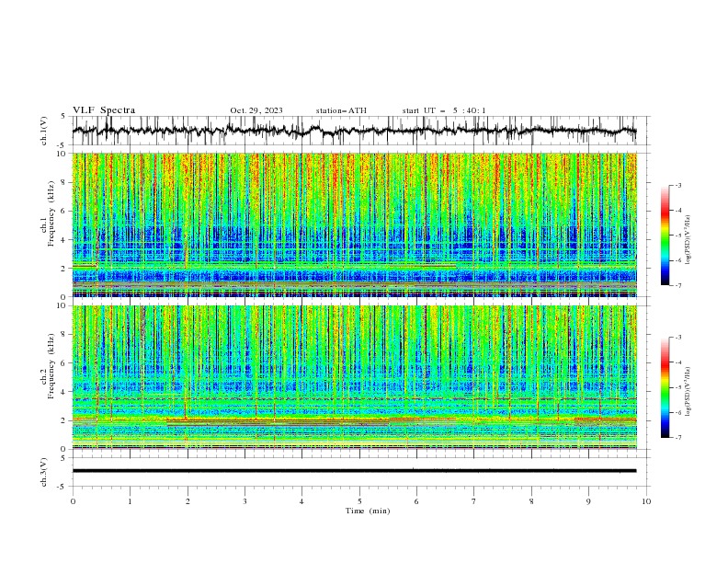728x563 pixels.
Task: Click the time axis tick label '5'
Action: point(359,501)
